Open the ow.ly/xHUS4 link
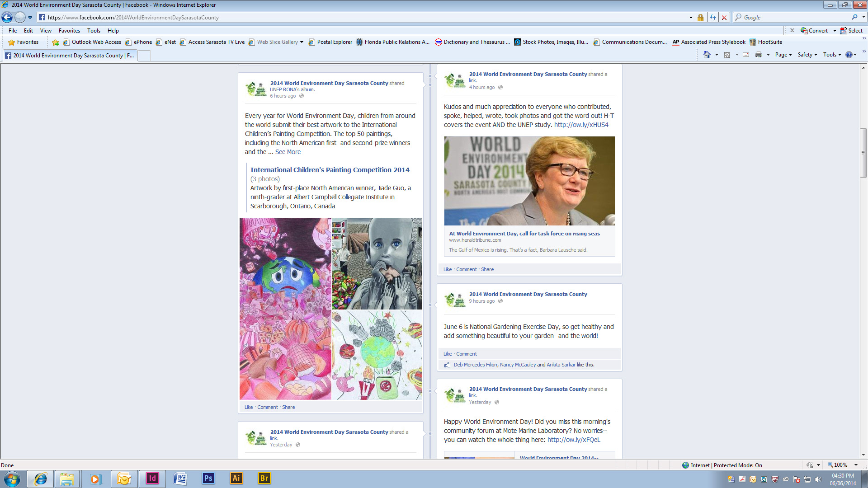This screenshot has height=488, width=868. click(581, 125)
